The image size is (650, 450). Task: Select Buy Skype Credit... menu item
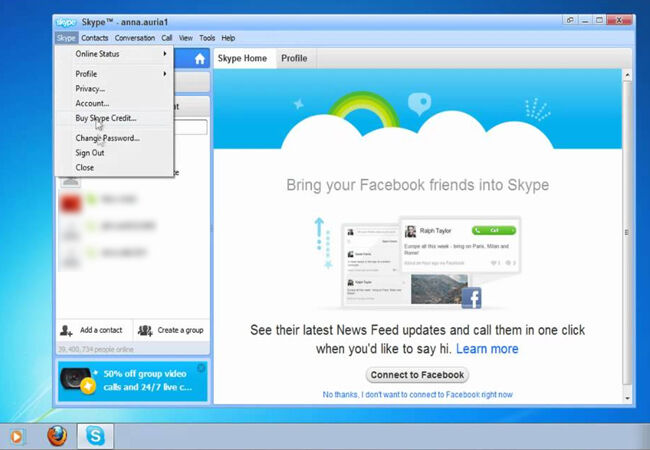[x=114, y=118]
